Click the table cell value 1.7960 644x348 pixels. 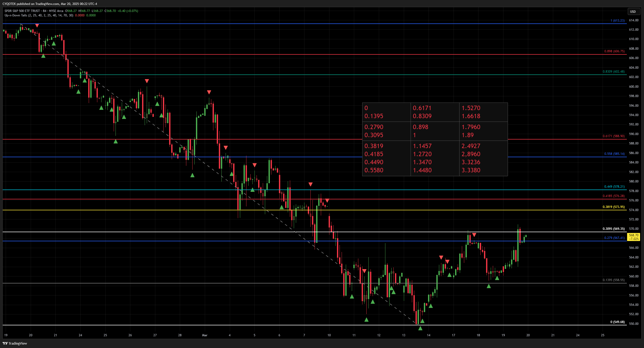(471, 127)
